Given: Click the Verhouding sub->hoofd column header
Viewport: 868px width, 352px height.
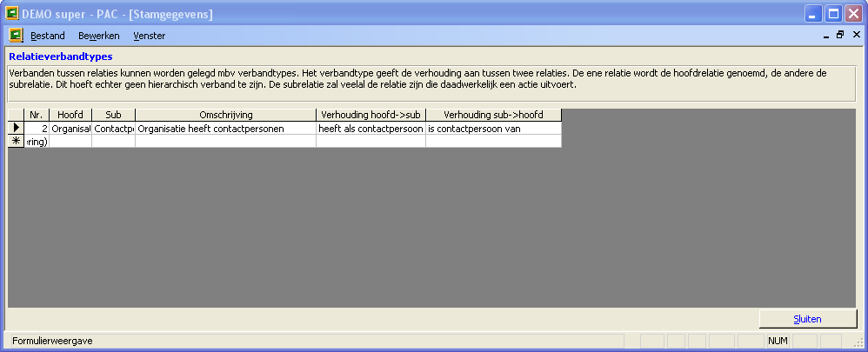Looking at the screenshot, I should pyautogui.click(x=494, y=115).
